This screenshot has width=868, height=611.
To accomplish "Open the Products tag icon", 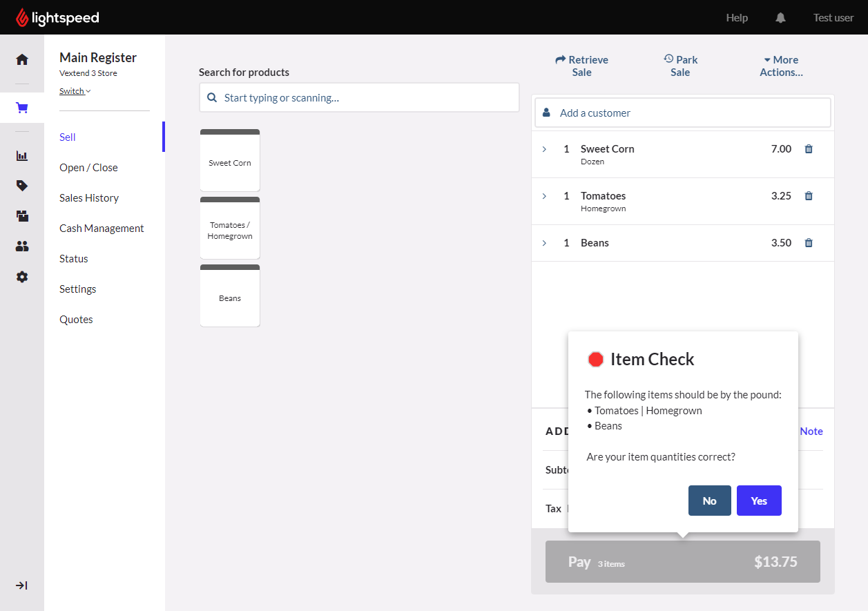I will coord(22,186).
